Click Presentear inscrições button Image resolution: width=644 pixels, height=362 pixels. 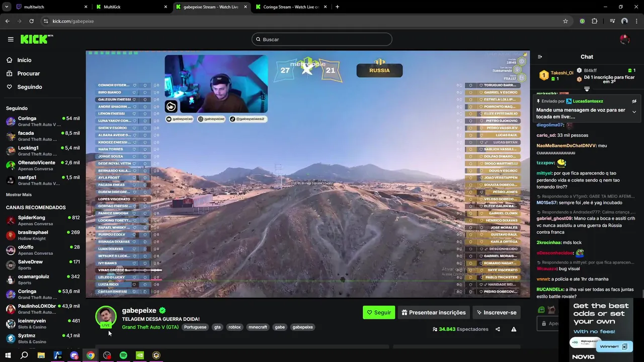click(x=434, y=312)
